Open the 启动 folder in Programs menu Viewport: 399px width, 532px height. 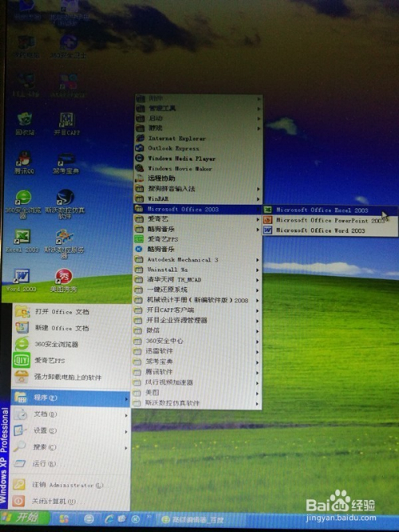tap(198, 118)
